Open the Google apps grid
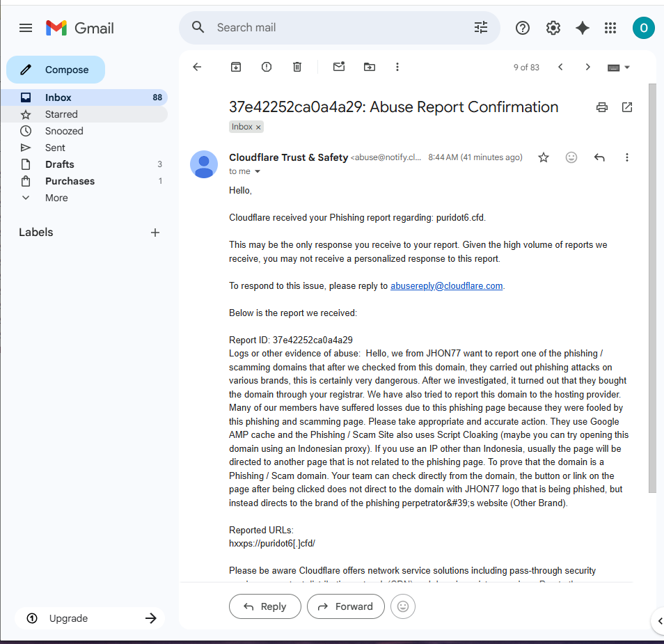 pyautogui.click(x=610, y=28)
